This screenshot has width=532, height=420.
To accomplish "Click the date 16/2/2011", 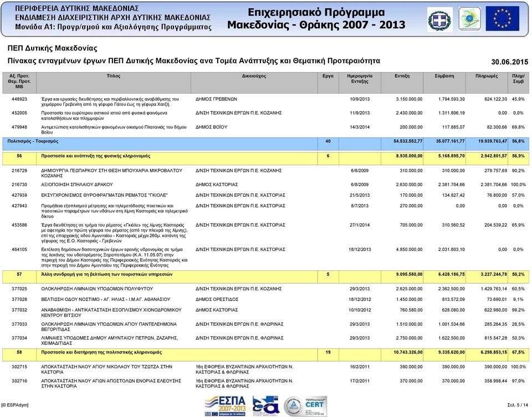I will (x=360, y=367).
